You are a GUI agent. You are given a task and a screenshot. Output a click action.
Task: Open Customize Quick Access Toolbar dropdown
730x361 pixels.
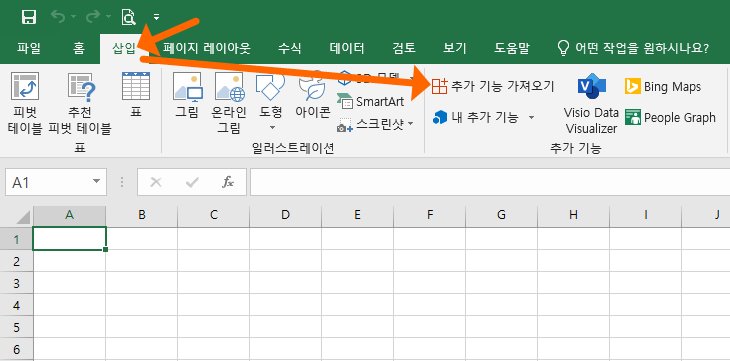[156, 17]
